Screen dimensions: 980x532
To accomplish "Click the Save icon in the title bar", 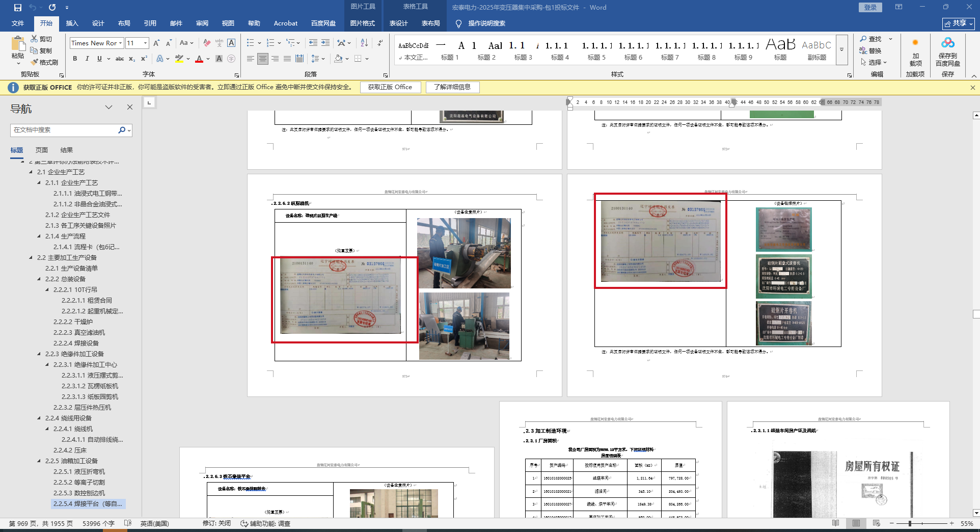I will [18, 8].
